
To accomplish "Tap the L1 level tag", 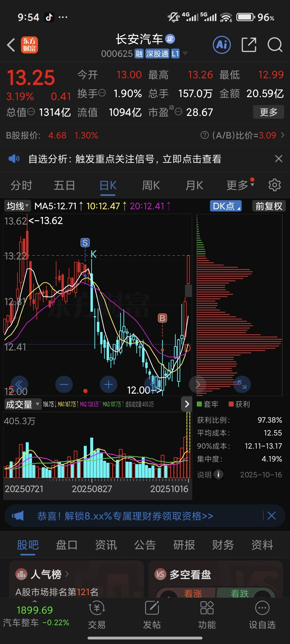I will tap(175, 54).
